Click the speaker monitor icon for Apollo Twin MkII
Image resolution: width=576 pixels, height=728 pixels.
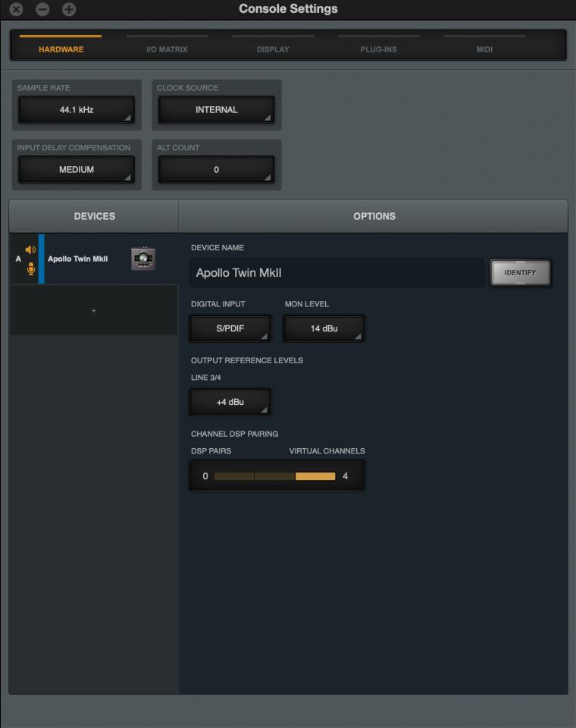click(x=30, y=249)
